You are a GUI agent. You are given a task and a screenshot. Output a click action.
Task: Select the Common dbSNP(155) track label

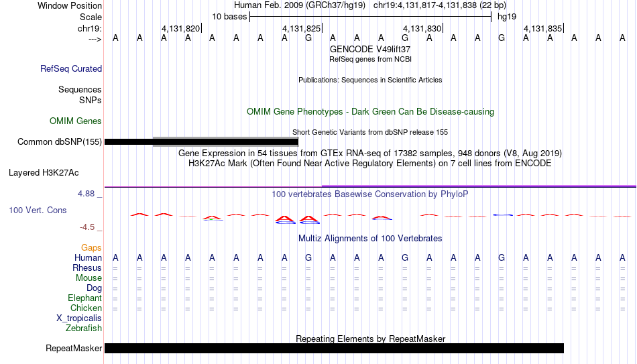59,142
